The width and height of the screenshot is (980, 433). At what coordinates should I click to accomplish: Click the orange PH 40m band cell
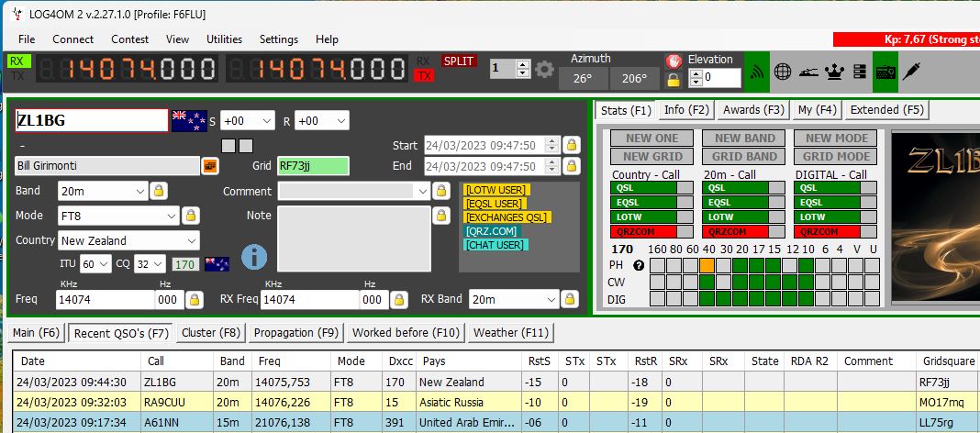[707, 265]
